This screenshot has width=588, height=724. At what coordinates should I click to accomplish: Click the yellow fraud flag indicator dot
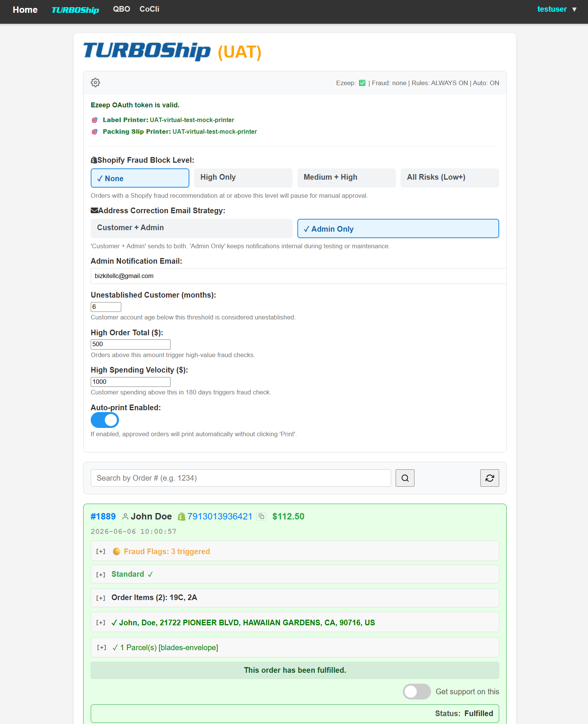117,551
